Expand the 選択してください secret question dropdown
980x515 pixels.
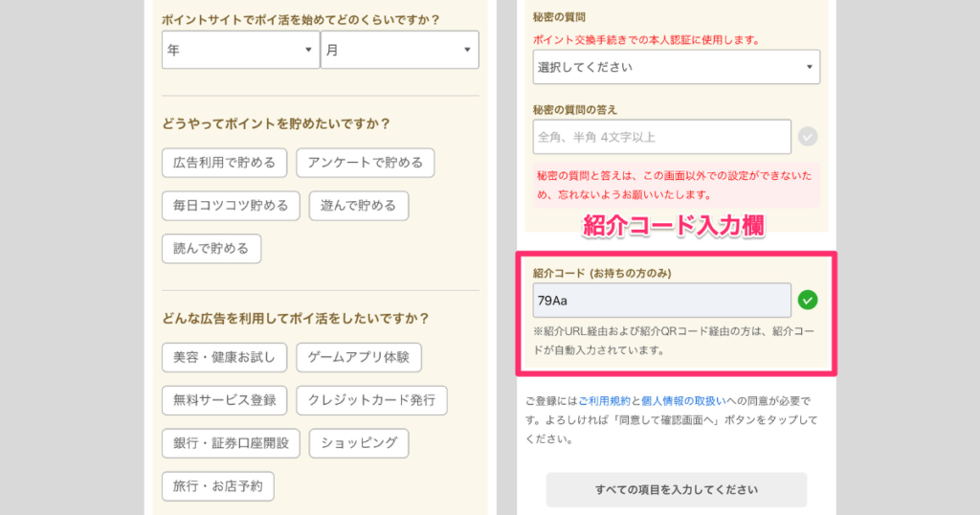[x=677, y=67]
